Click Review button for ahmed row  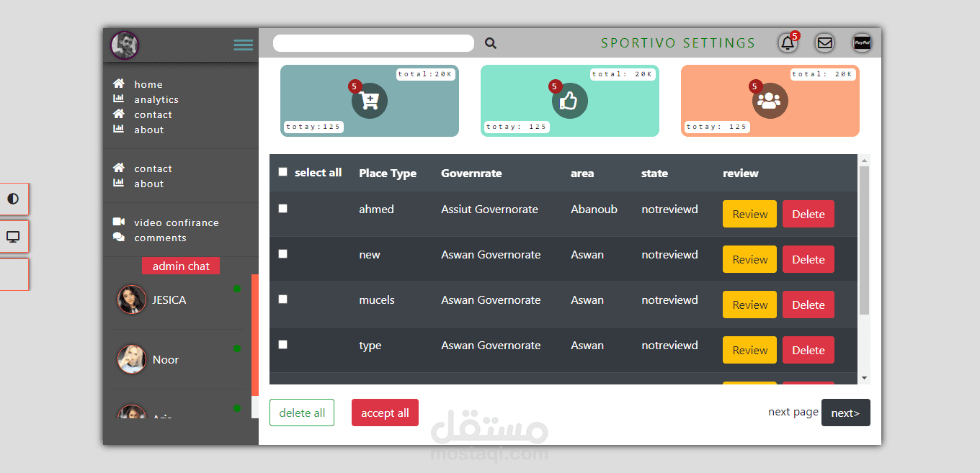point(749,214)
